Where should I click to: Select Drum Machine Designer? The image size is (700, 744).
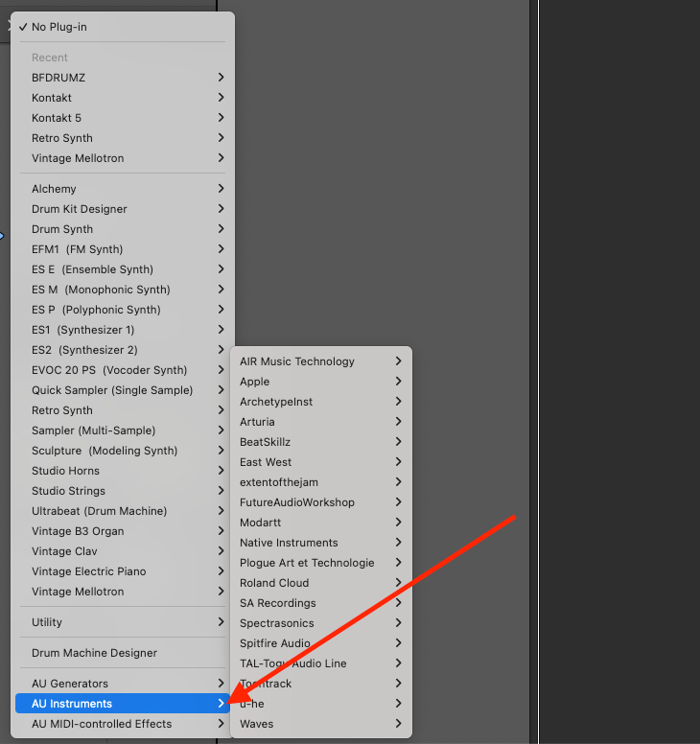click(123, 653)
